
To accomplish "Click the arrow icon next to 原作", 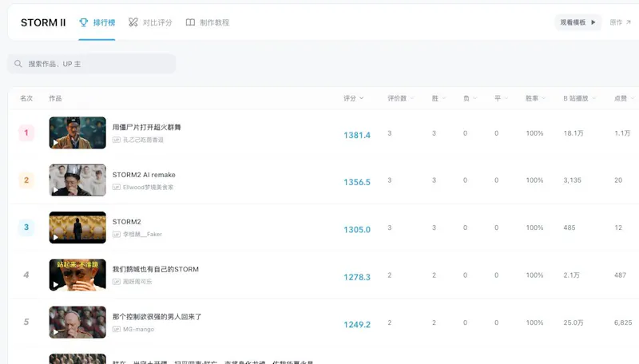I will 628,22.
